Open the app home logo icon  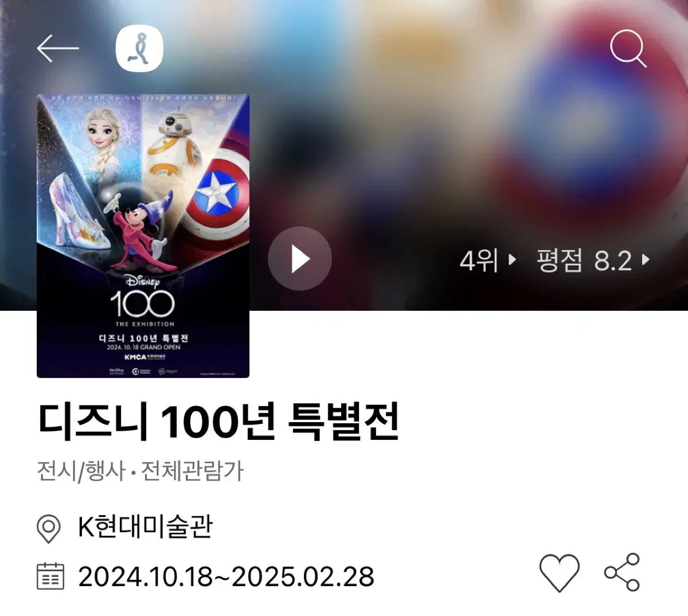tap(139, 49)
